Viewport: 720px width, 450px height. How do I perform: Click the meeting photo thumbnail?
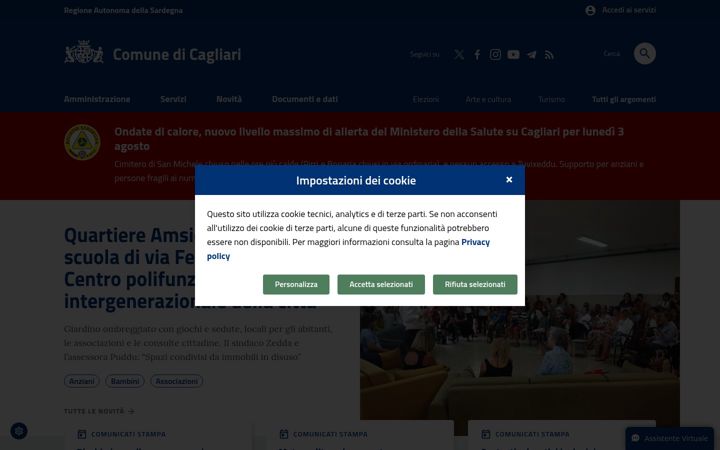click(x=520, y=317)
